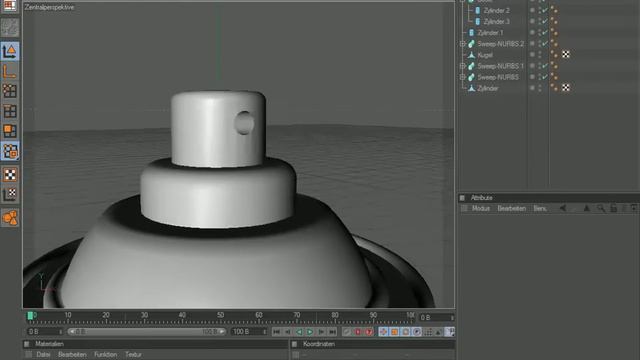Toggle Zylinder 3 enabled checkmark

(544, 21)
